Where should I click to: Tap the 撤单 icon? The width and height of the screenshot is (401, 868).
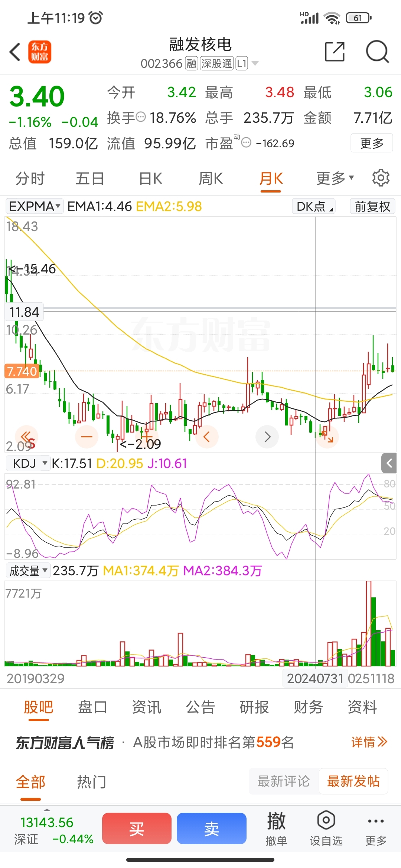(x=276, y=828)
